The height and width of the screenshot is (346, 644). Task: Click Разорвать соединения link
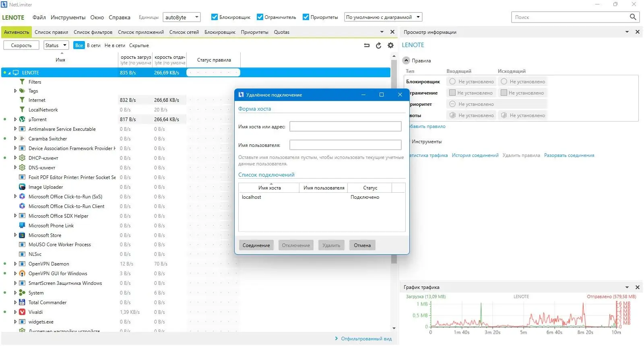569,155
